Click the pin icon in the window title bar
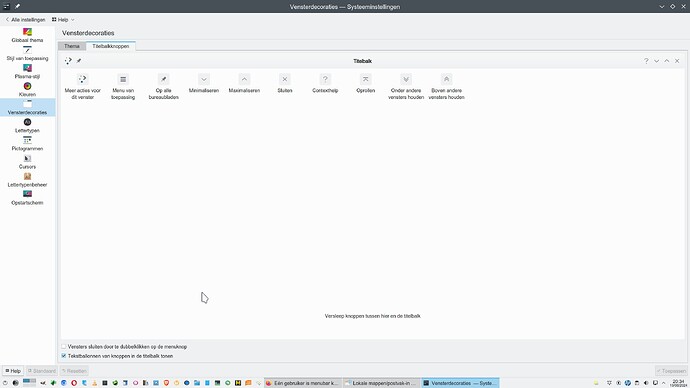690x388 pixels. pos(17,7)
